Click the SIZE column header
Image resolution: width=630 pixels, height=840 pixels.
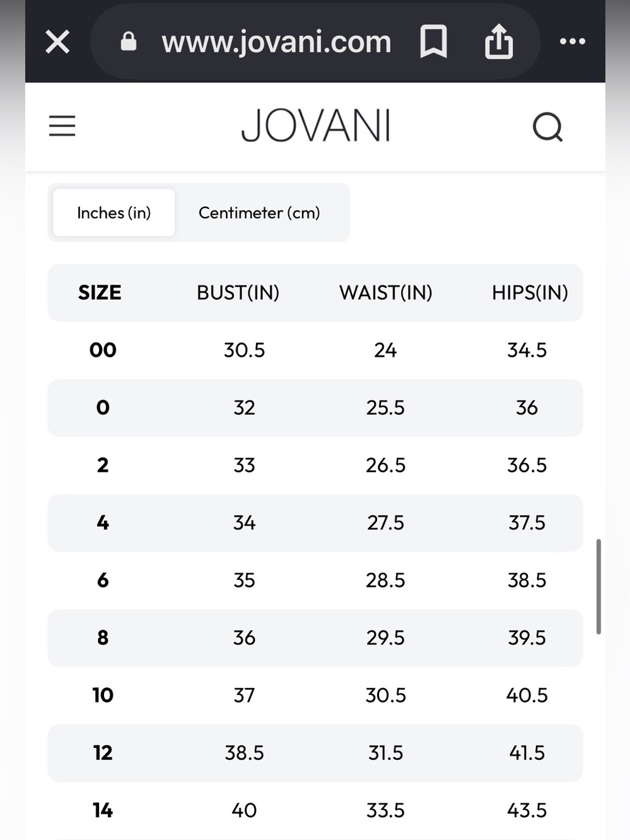pyautogui.click(x=100, y=293)
